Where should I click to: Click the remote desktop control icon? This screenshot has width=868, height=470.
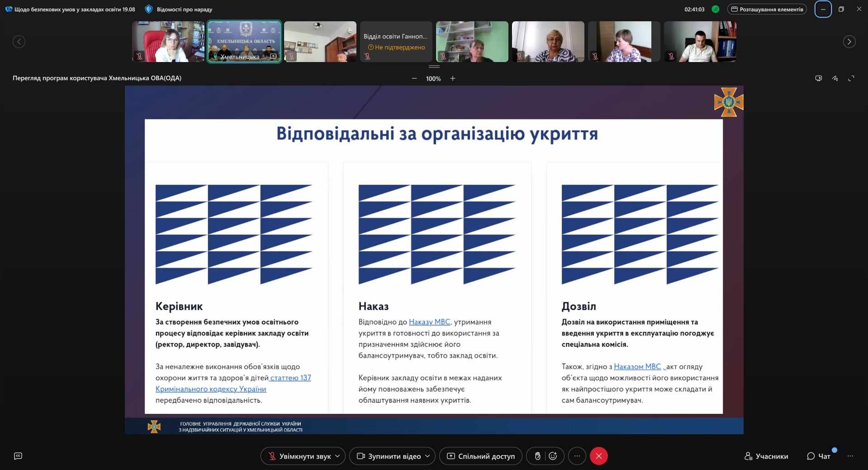pyautogui.click(x=818, y=78)
